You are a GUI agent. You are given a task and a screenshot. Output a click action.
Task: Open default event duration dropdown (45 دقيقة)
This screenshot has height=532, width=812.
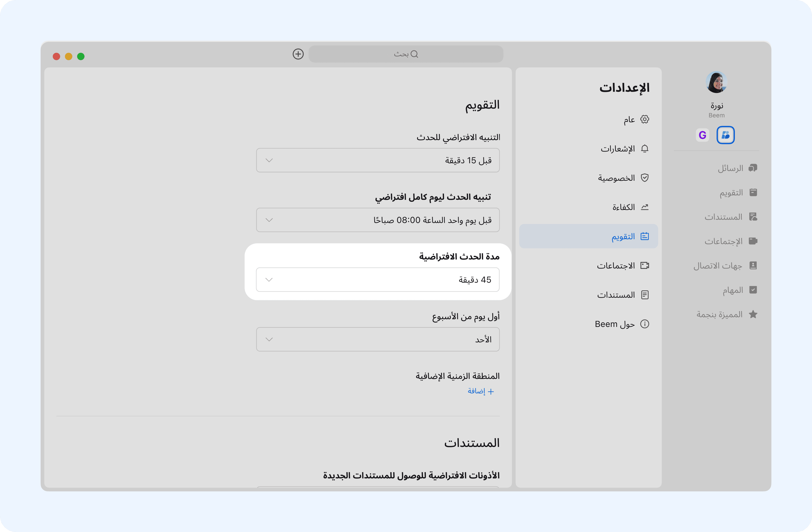tap(378, 280)
